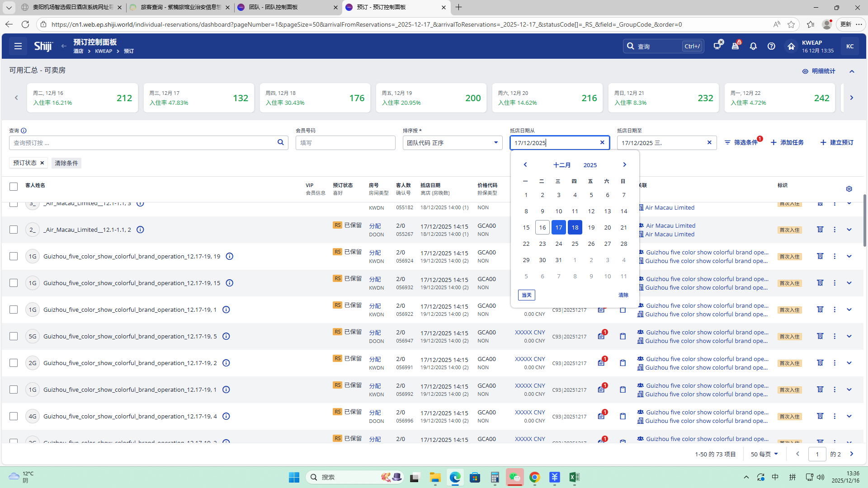Click the notification bell icon

pos(753,46)
